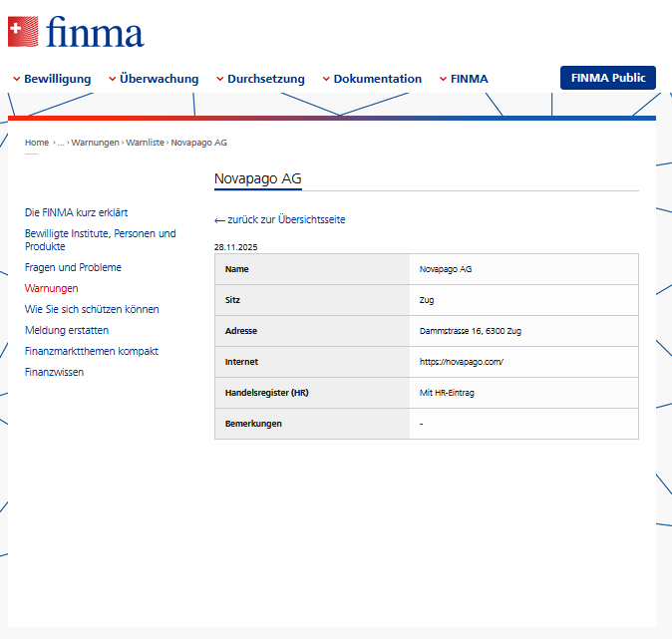Click the Name row label

click(236, 269)
